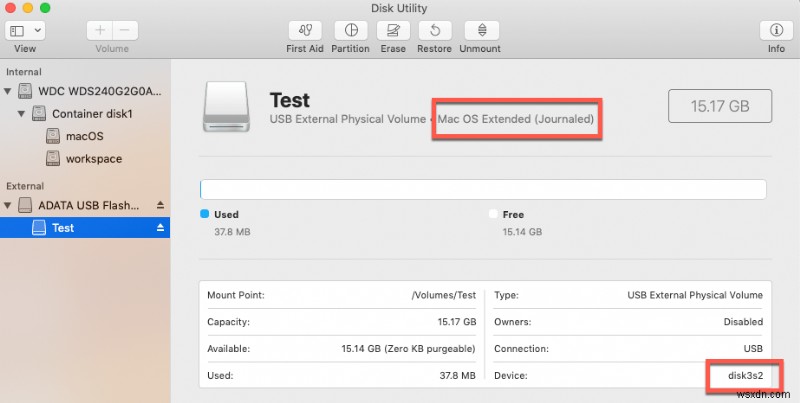This screenshot has height=403, width=800.
Task: Collapse the ADATA USB Flash disk
Action: click(10, 205)
